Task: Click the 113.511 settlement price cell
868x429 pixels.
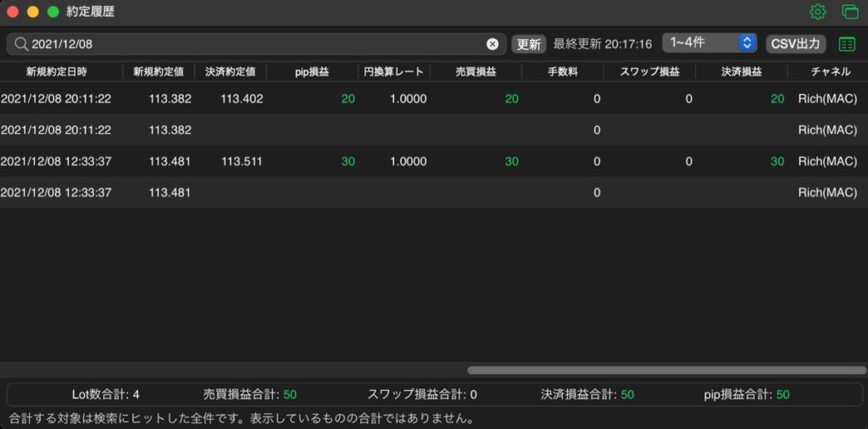Action: [242, 162]
